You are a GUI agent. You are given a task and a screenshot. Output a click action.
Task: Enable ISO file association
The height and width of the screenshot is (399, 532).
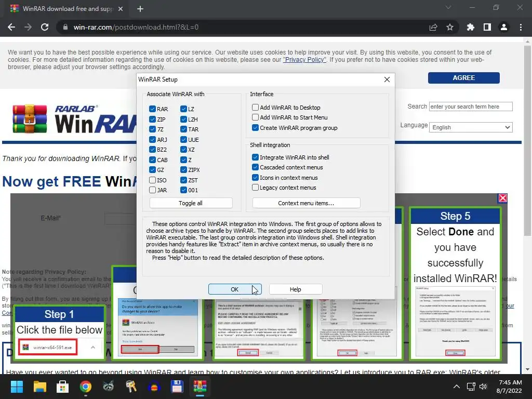(152, 180)
